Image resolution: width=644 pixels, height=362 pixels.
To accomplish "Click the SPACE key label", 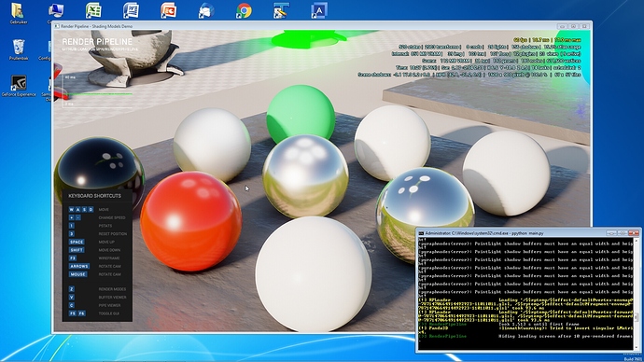I will (77, 242).
